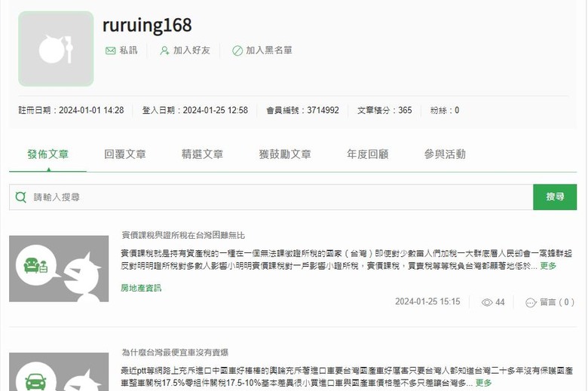
Task: Open the 精選文章 tab
Action: coord(203,154)
